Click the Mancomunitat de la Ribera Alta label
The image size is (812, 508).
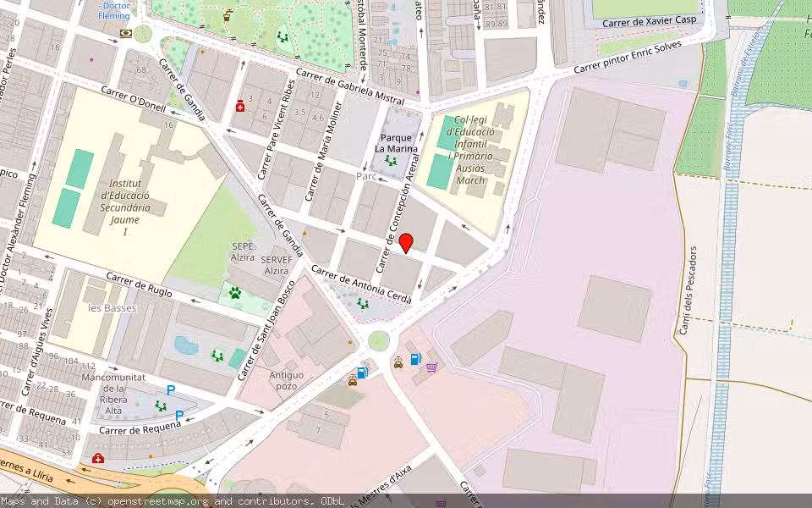113,394
